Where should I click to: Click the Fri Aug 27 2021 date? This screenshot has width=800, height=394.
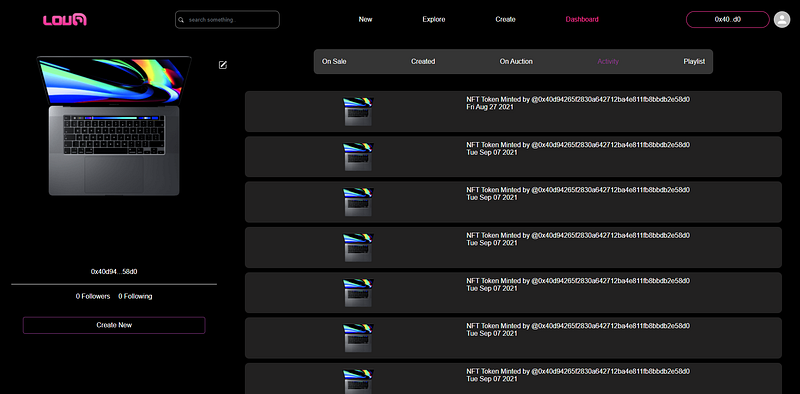[490, 107]
